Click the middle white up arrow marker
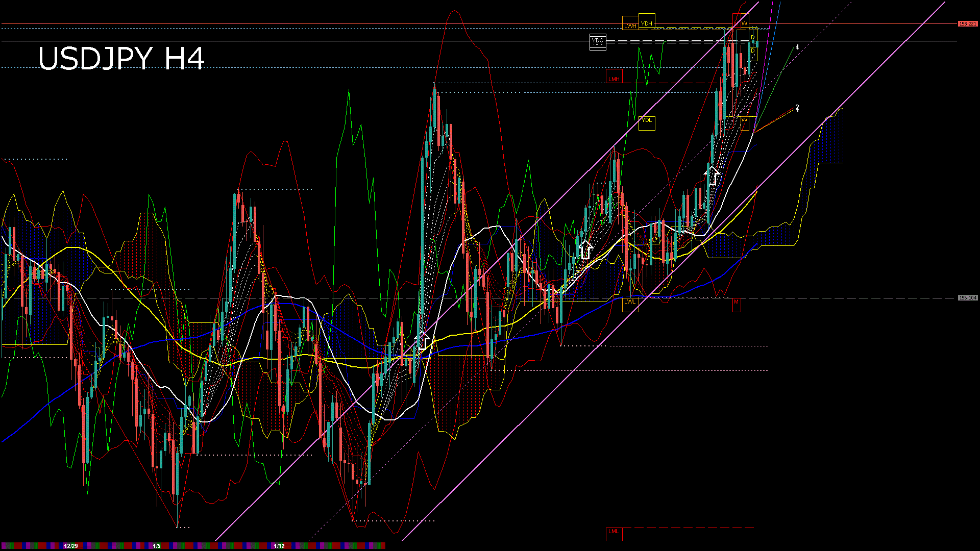Screen dimensions: 980x551 [x=585, y=249]
